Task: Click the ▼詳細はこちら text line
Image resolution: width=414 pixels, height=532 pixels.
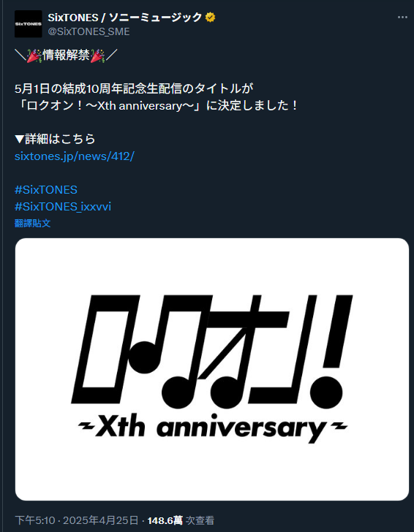Action: click(55, 139)
